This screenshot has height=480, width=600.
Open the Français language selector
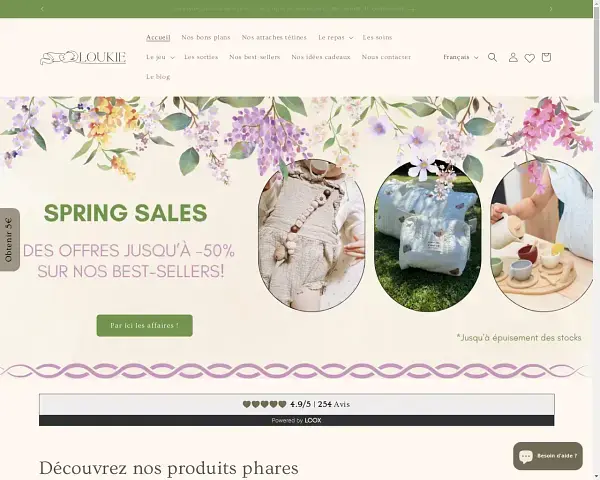pos(461,57)
